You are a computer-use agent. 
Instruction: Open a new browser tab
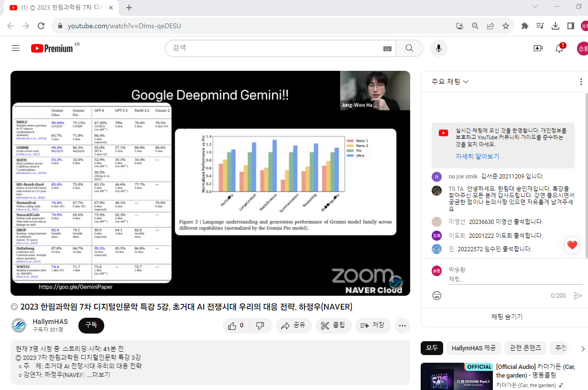point(129,8)
